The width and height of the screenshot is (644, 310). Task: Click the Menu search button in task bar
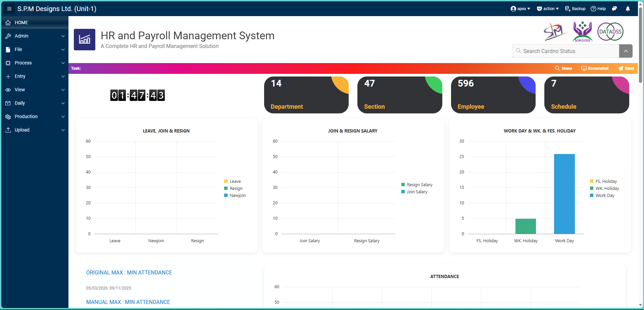[x=563, y=68]
